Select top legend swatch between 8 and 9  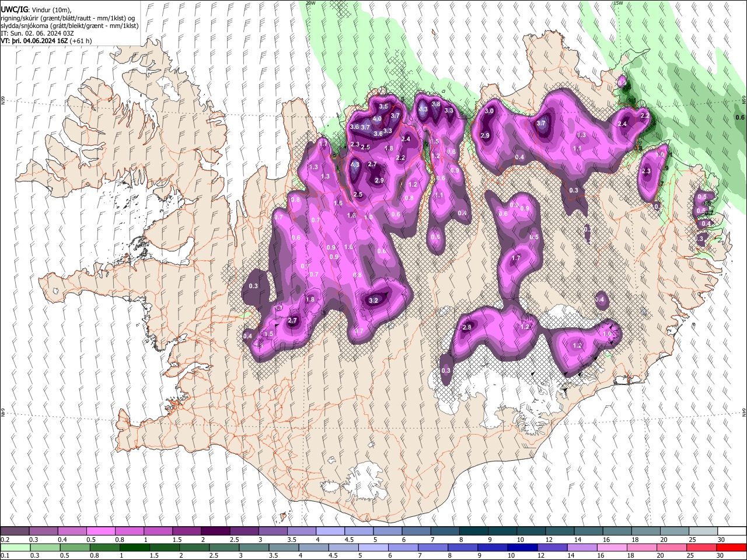(473, 531)
